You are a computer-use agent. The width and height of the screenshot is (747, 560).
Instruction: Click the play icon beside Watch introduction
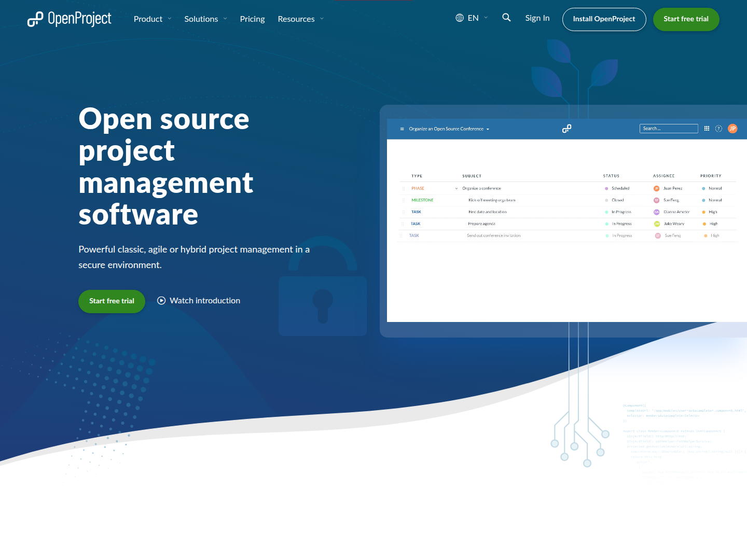[x=161, y=301]
